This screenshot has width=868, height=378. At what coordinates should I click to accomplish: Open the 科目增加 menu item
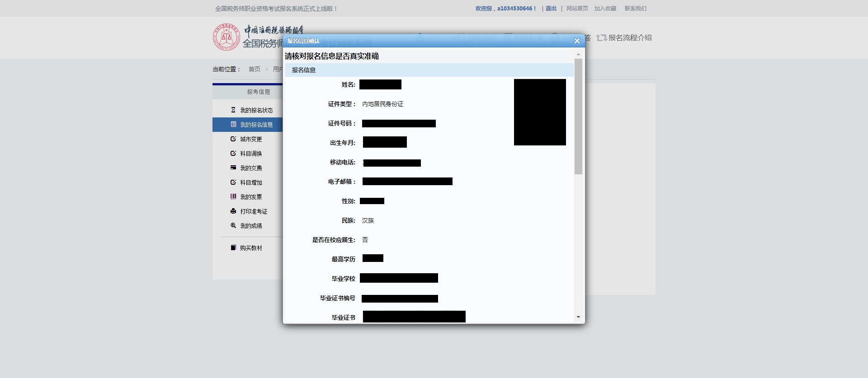[x=251, y=182]
